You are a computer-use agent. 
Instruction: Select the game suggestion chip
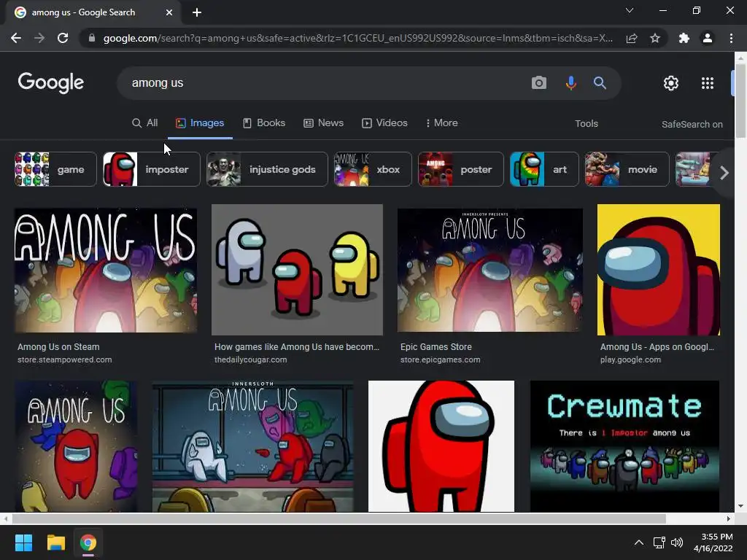(55, 169)
